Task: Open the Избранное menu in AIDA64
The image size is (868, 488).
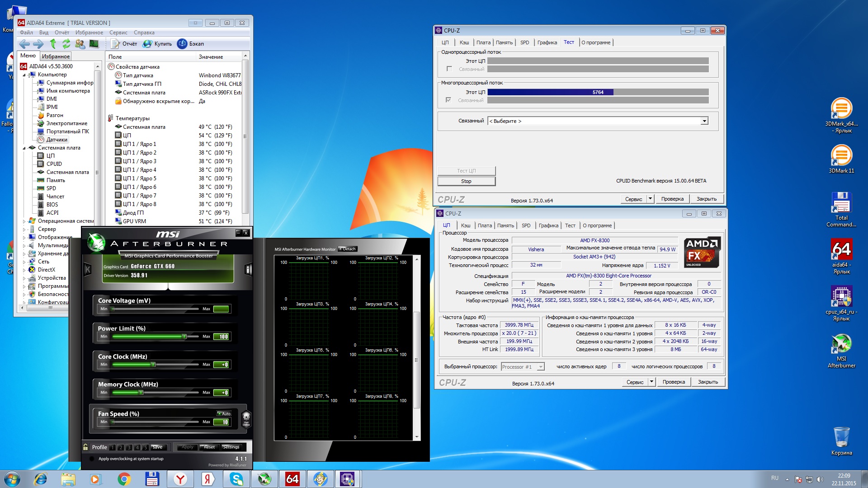Action: click(89, 33)
